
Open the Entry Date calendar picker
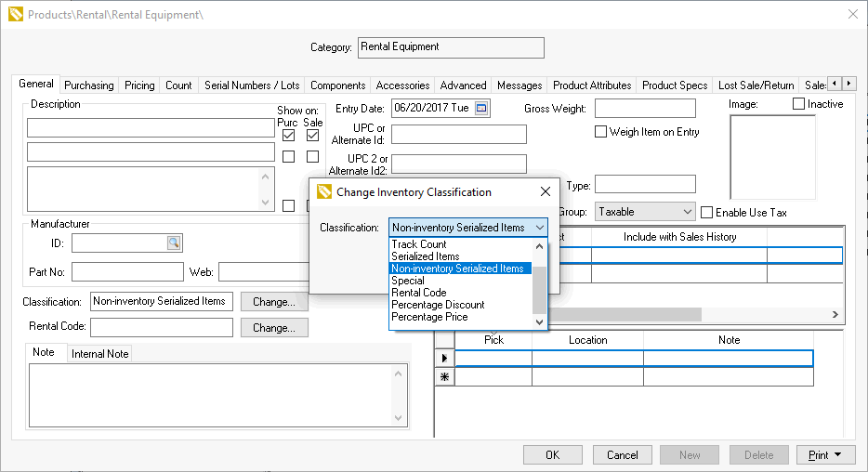[481, 108]
